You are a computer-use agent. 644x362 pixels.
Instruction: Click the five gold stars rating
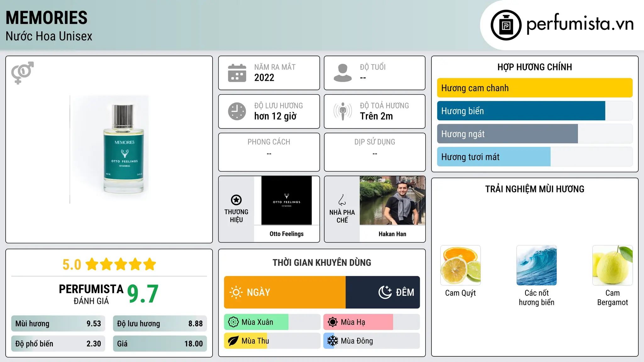(121, 264)
